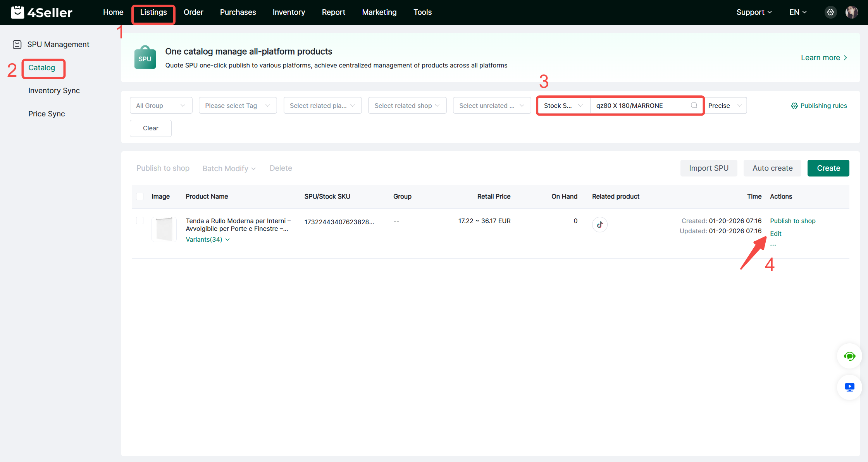
Task: Click the product thumbnail image
Action: 164,229
